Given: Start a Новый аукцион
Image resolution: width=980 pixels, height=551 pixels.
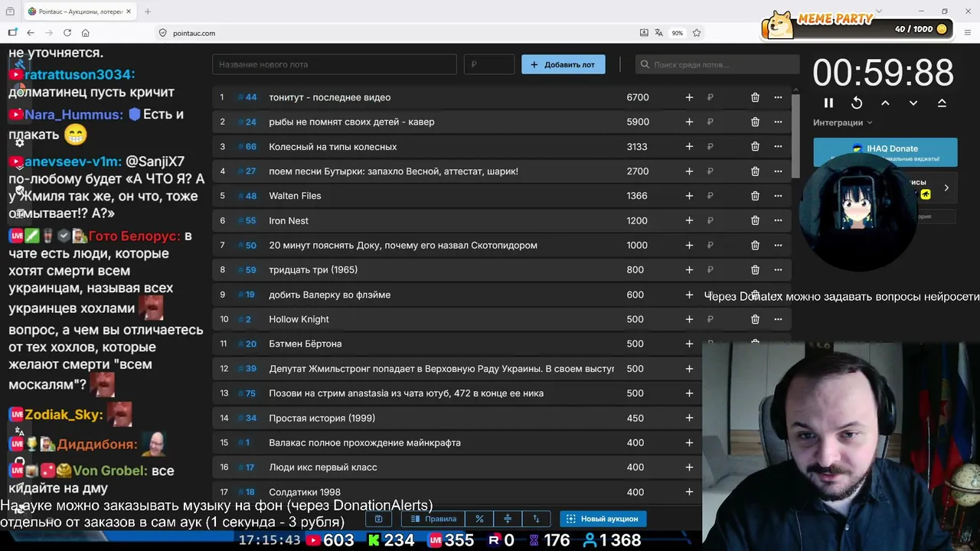Looking at the screenshot, I should click(603, 519).
